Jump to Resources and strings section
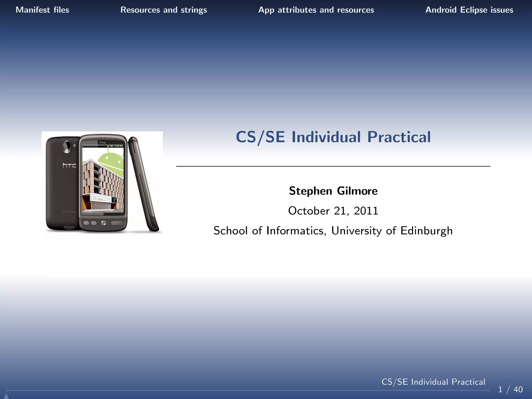Image resolution: width=532 pixels, height=399 pixels. pyautogui.click(x=164, y=10)
